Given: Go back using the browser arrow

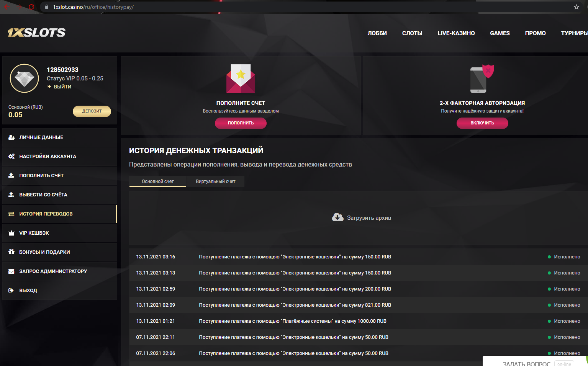Looking at the screenshot, I should coord(7,7).
